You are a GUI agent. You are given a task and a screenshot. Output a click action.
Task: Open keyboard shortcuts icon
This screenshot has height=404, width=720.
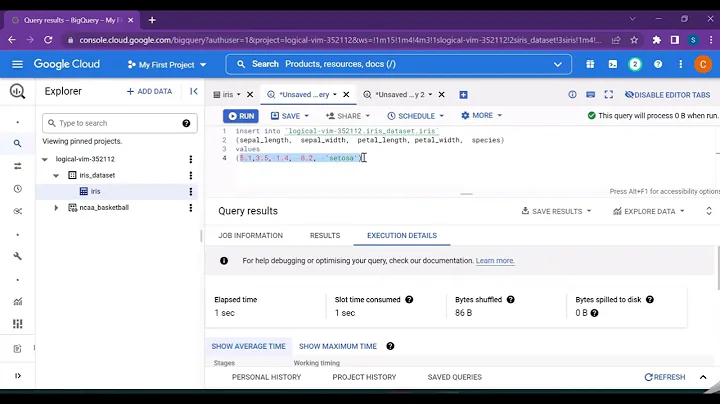click(591, 95)
